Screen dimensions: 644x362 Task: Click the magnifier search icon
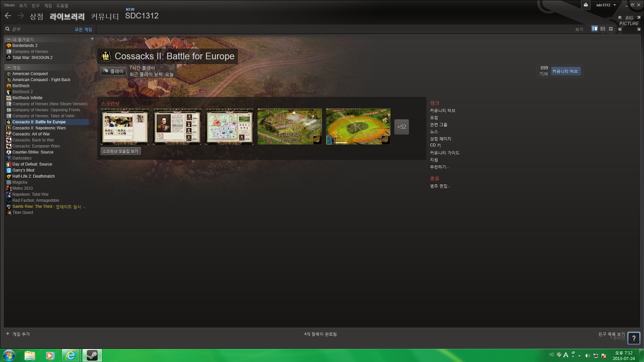pos(8,29)
